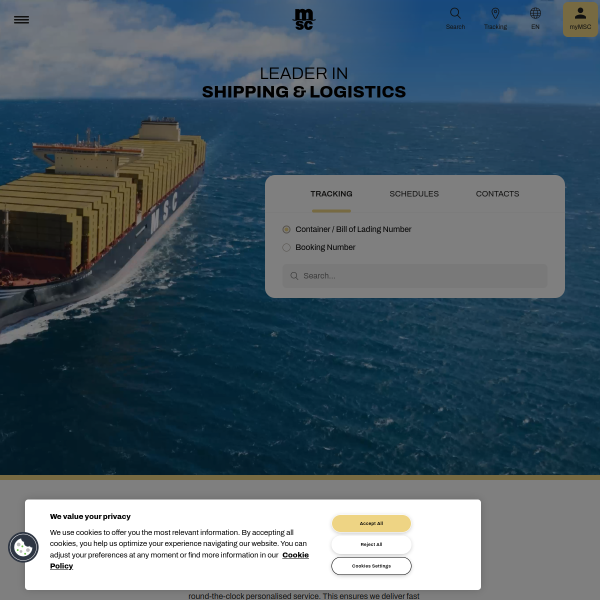Switch to the Tracking tab
Image resolution: width=600 pixels, height=600 pixels.
(331, 194)
